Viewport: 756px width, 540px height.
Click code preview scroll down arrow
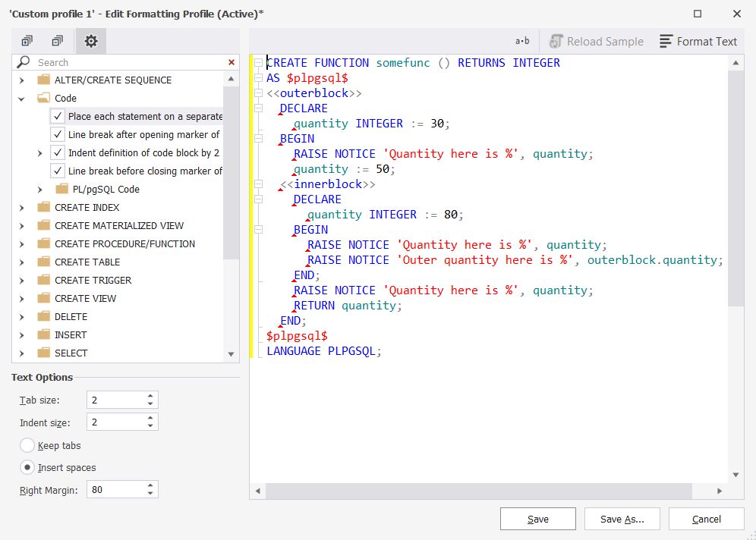point(736,475)
